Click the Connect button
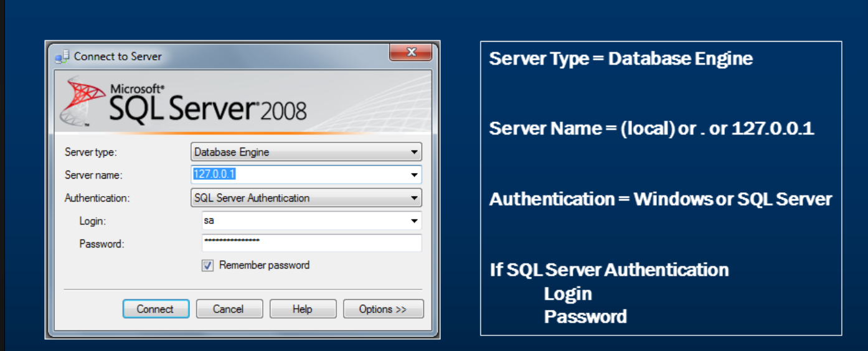The height and width of the screenshot is (351, 868). pyautogui.click(x=156, y=309)
